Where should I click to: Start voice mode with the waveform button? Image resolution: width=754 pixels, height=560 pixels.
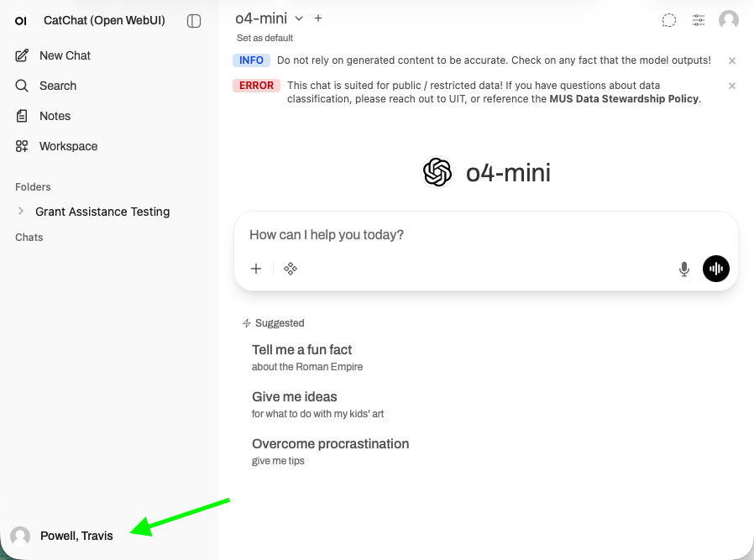pyautogui.click(x=715, y=269)
